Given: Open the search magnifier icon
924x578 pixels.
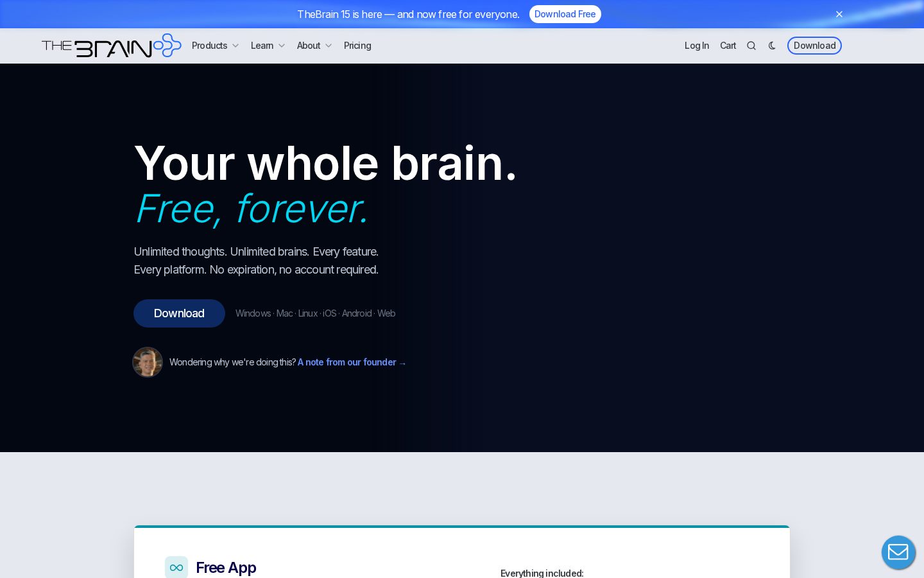Looking at the screenshot, I should point(751,46).
